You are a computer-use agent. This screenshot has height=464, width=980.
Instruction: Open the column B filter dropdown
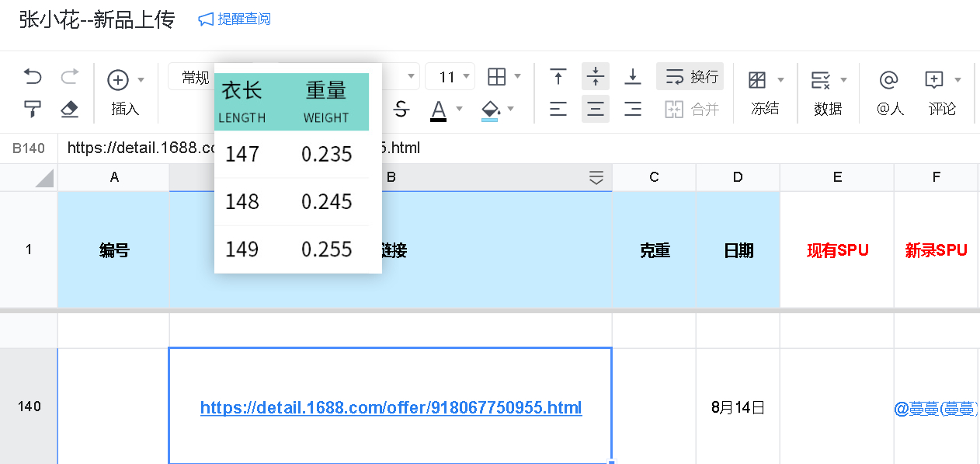[x=596, y=178]
